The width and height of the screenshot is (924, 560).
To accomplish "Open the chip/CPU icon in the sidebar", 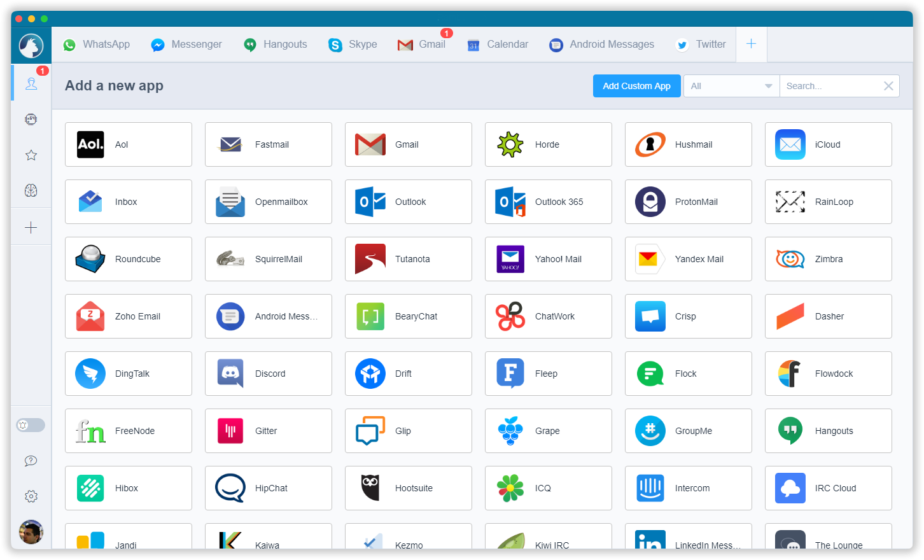I will tap(31, 119).
